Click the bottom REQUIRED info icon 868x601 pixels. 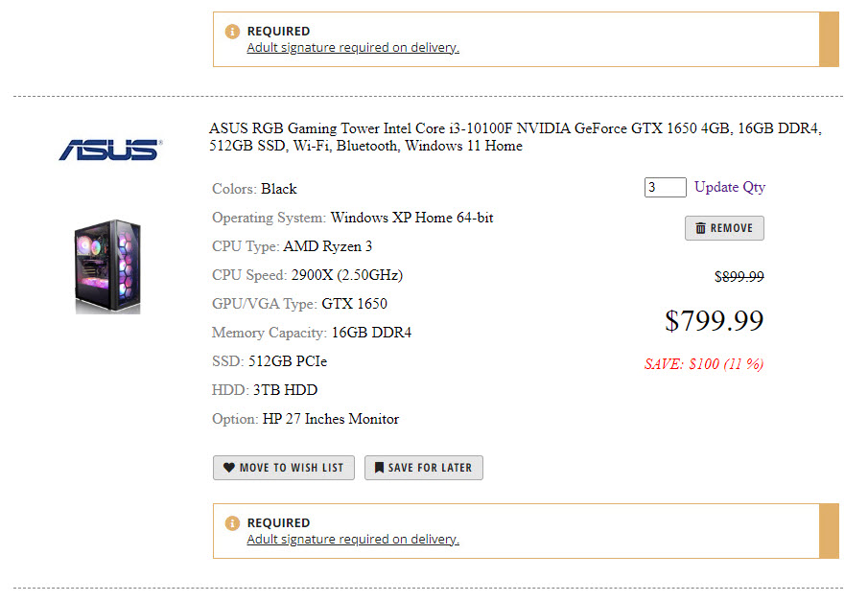pos(232,523)
